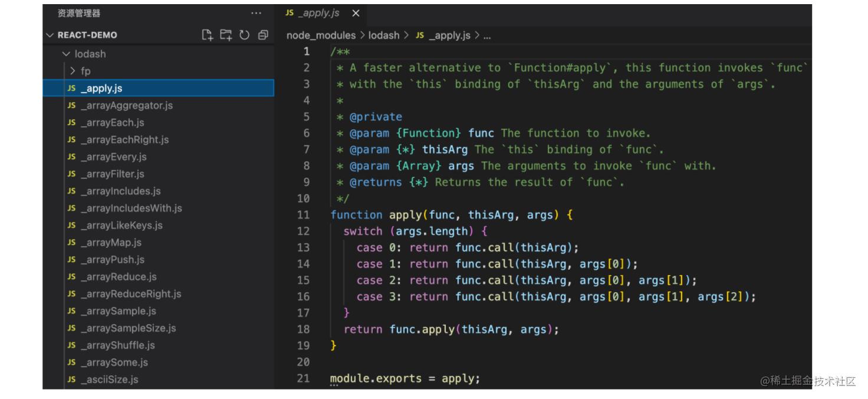
Task: Click the JS icon beside _asciiSize.js
Action: tap(71, 380)
